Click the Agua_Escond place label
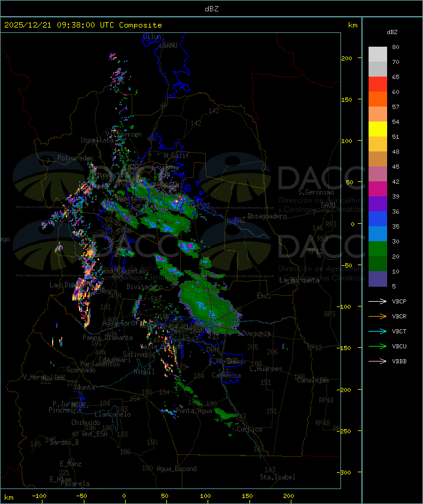 coord(176,469)
